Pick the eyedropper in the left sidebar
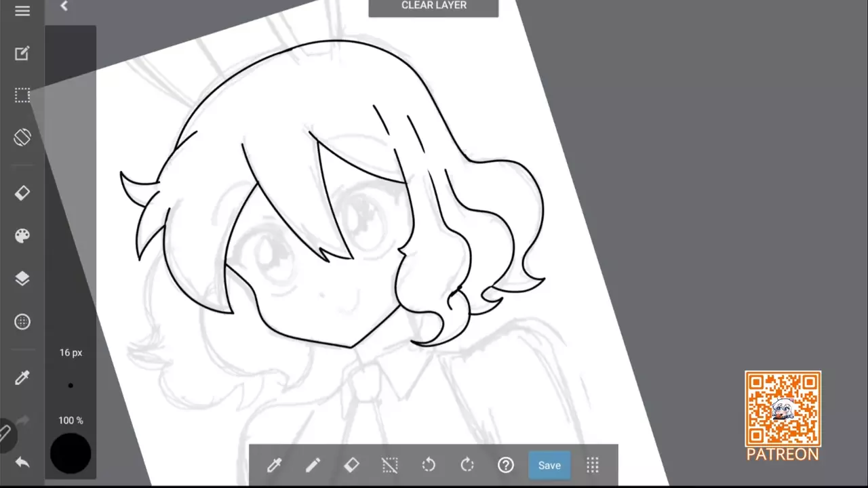Viewport: 868px width, 488px height. tap(22, 378)
